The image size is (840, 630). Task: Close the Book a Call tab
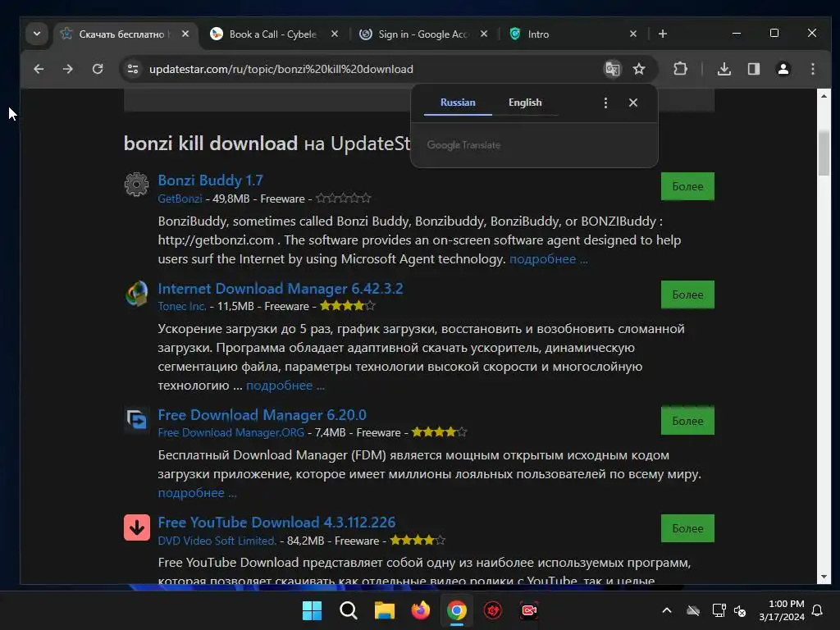coord(335,34)
